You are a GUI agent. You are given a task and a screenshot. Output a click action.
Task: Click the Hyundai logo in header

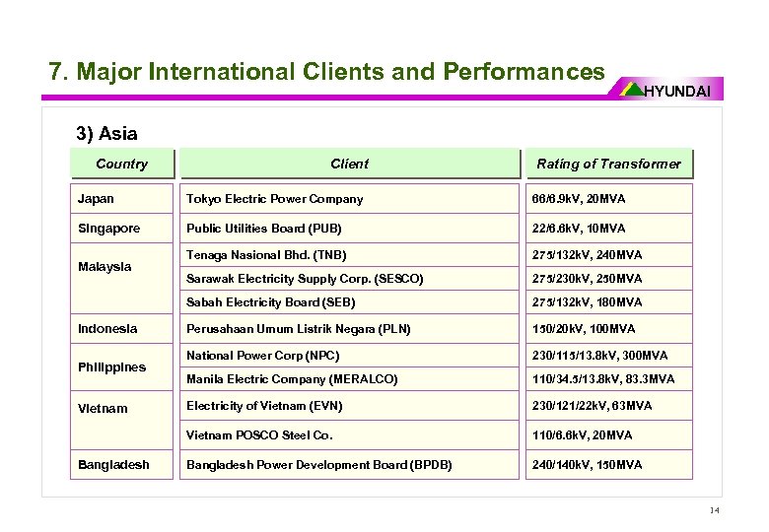(x=665, y=89)
